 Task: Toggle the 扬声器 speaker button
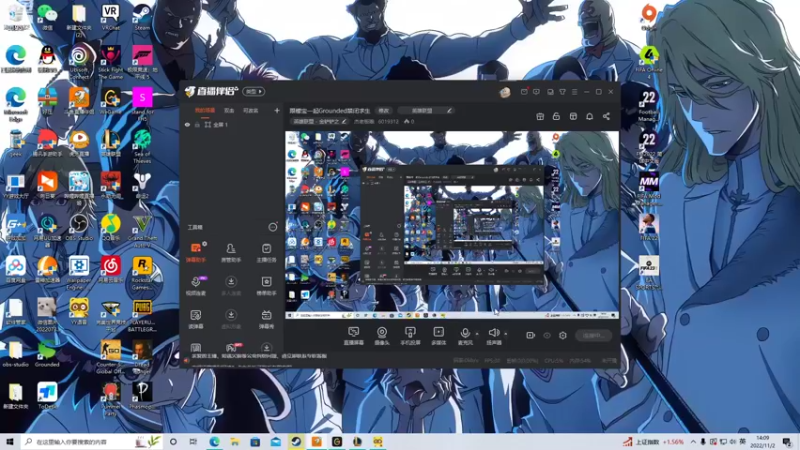(493, 336)
